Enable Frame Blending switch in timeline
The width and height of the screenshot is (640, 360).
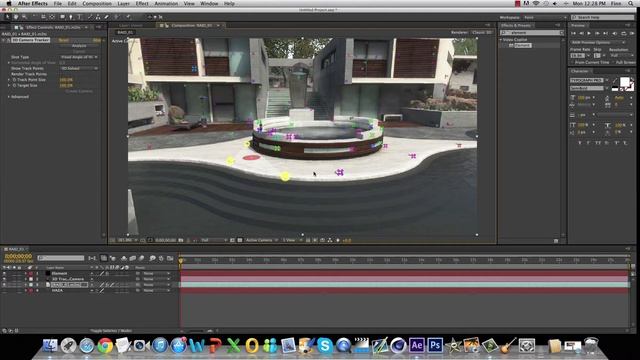(133, 258)
